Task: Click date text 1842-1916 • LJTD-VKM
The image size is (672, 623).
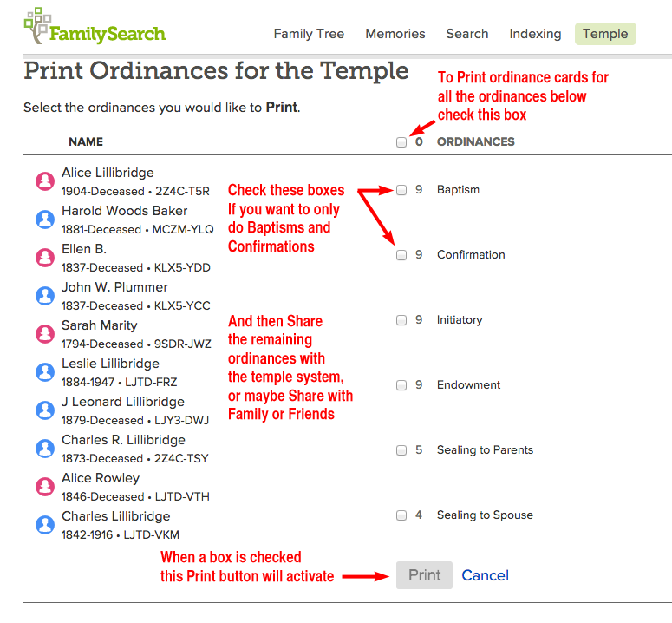Action: (121, 534)
